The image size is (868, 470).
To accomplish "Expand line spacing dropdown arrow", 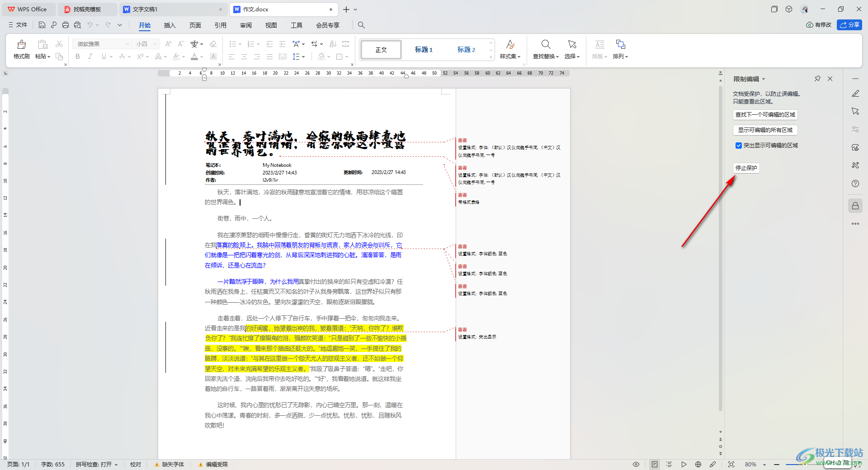I will pos(304,57).
